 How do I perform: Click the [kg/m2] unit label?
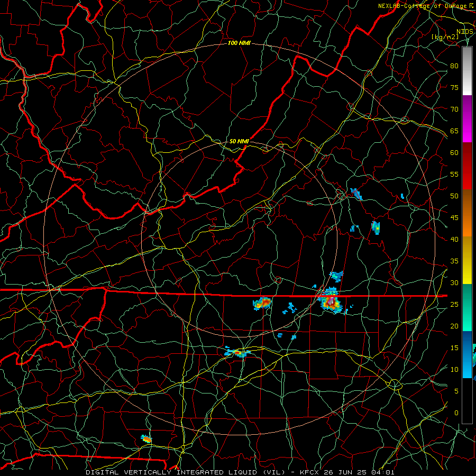[445, 37]
